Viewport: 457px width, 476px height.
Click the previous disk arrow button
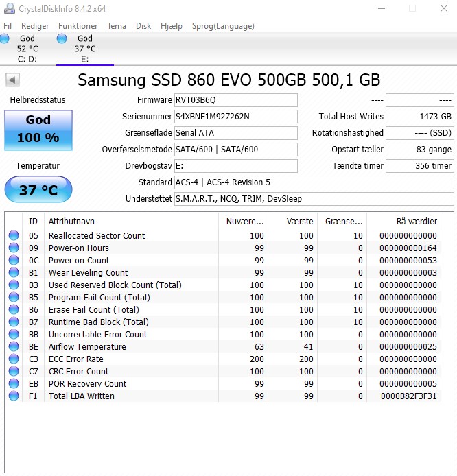click(x=12, y=80)
